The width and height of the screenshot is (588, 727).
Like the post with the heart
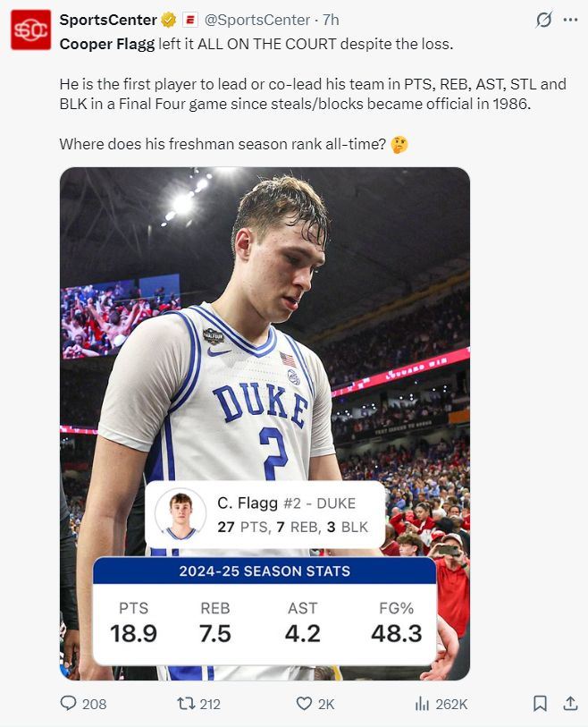(304, 704)
